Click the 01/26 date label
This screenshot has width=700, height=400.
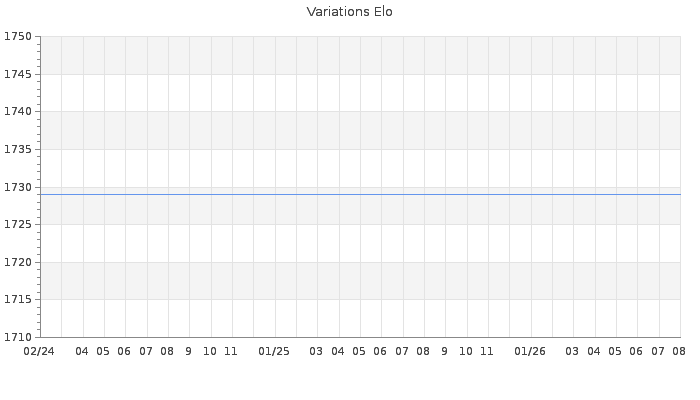[530, 352]
